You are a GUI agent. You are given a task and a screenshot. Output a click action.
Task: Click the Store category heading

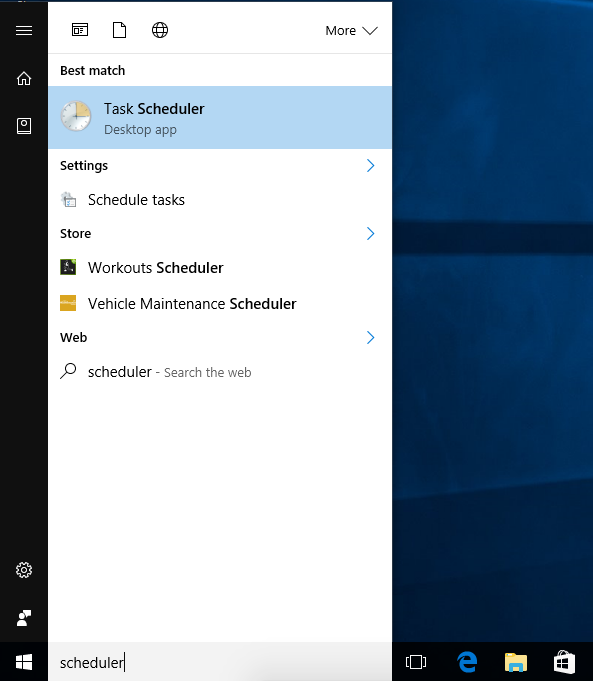click(x=76, y=234)
